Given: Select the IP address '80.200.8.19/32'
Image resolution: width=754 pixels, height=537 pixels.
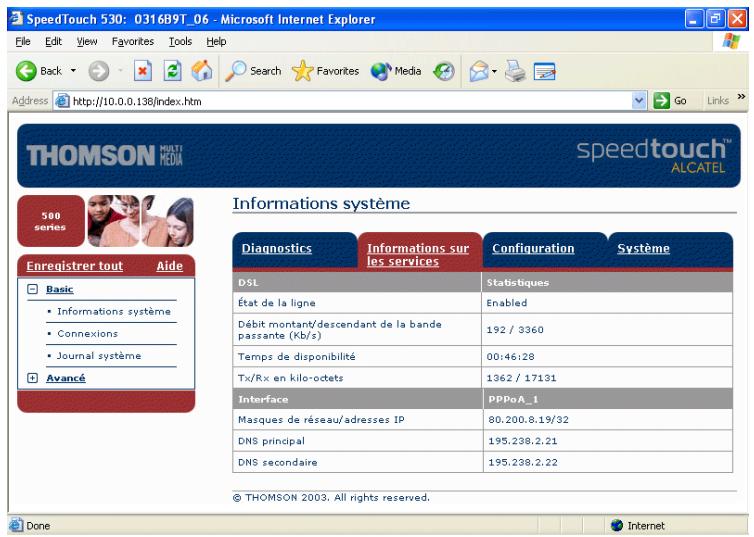Looking at the screenshot, I should point(528,419).
